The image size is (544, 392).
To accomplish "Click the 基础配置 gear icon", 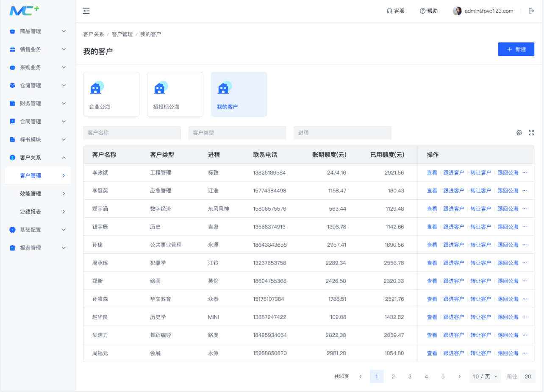I will [x=12, y=230].
